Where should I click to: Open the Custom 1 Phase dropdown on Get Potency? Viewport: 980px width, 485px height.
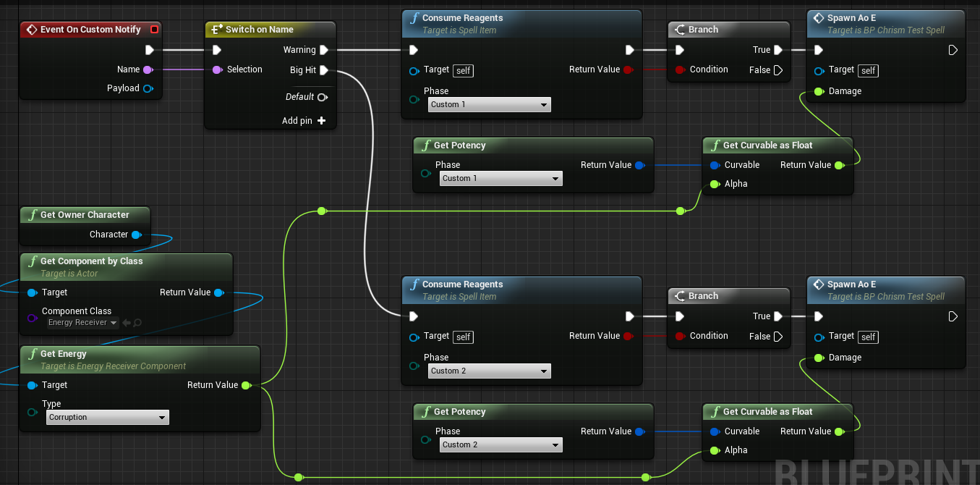coord(500,178)
